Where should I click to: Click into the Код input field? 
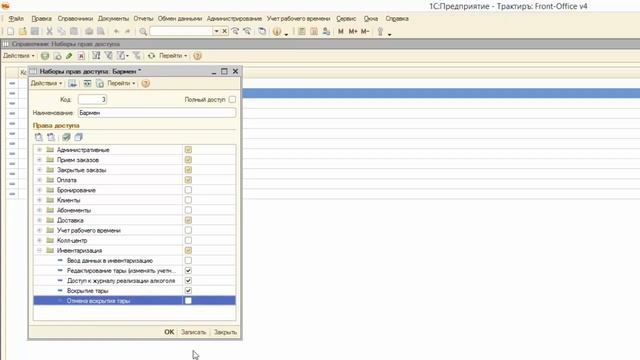(92, 100)
